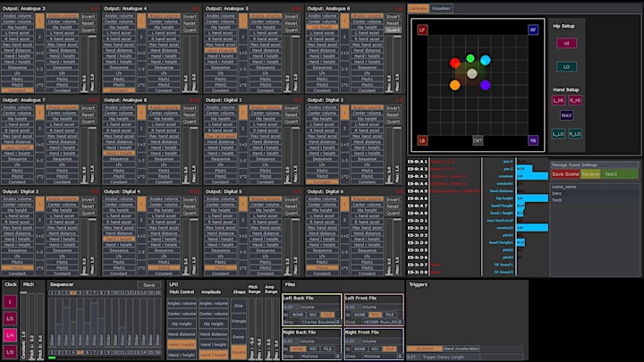
Task: Click the Left Back File volume value field
Action: coord(289,307)
